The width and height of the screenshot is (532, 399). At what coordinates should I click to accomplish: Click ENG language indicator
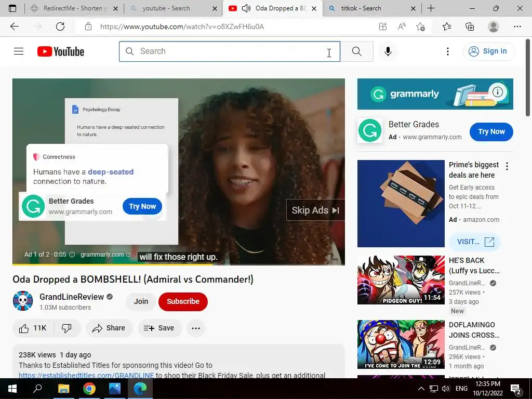pyautogui.click(x=461, y=389)
